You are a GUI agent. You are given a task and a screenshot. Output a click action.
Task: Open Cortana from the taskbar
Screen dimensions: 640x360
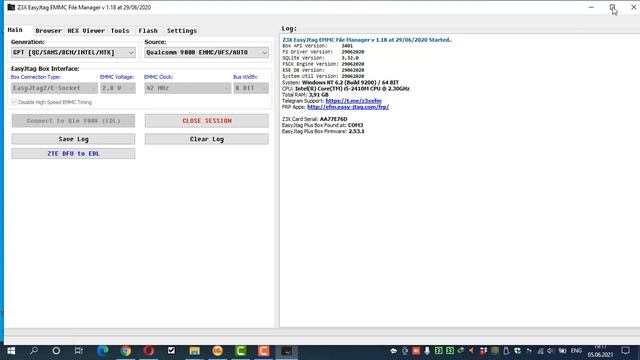point(56,351)
